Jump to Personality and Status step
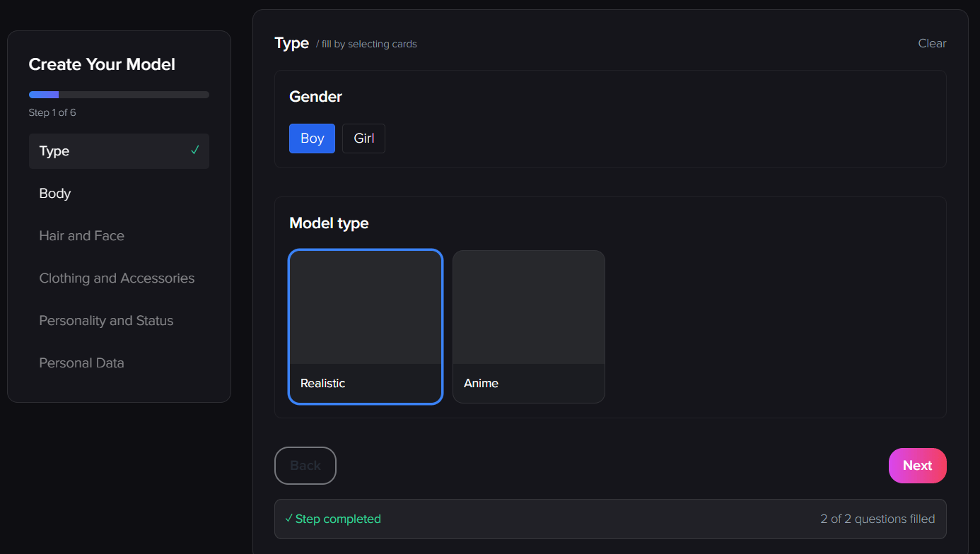980x554 pixels. point(106,321)
